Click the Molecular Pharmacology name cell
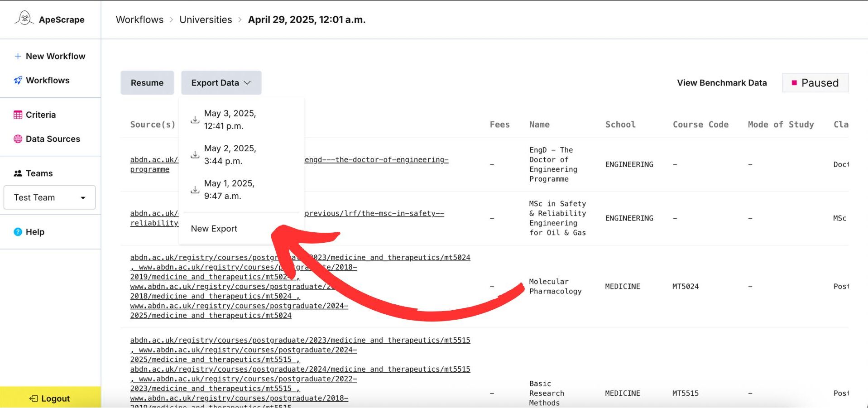Screen dimensions: 868x408 point(555,286)
